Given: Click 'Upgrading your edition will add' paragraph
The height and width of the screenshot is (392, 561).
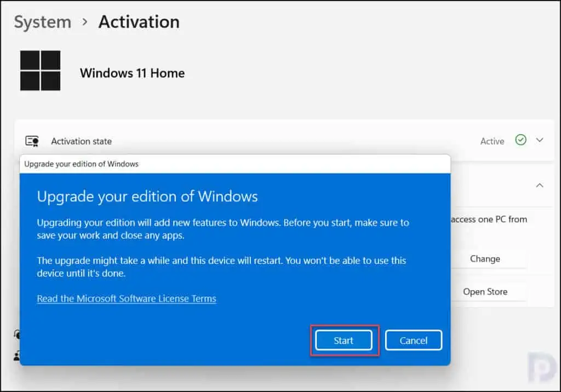Looking at the screenshot, I should (223, 229).
